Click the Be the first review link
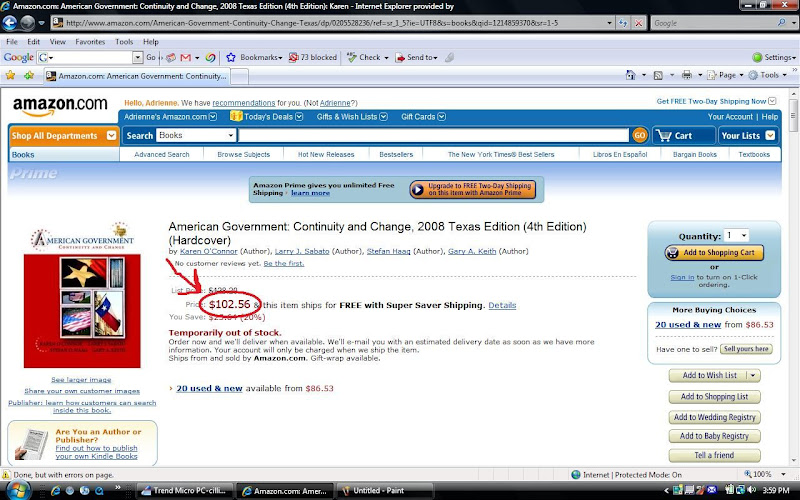Image resolution: width=800 pixels, height=500 pixels. point(284,263)
